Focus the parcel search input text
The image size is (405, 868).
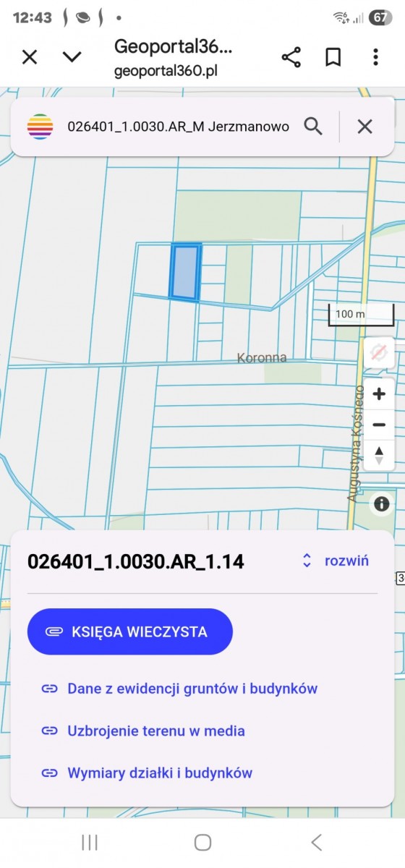(178, 127)
